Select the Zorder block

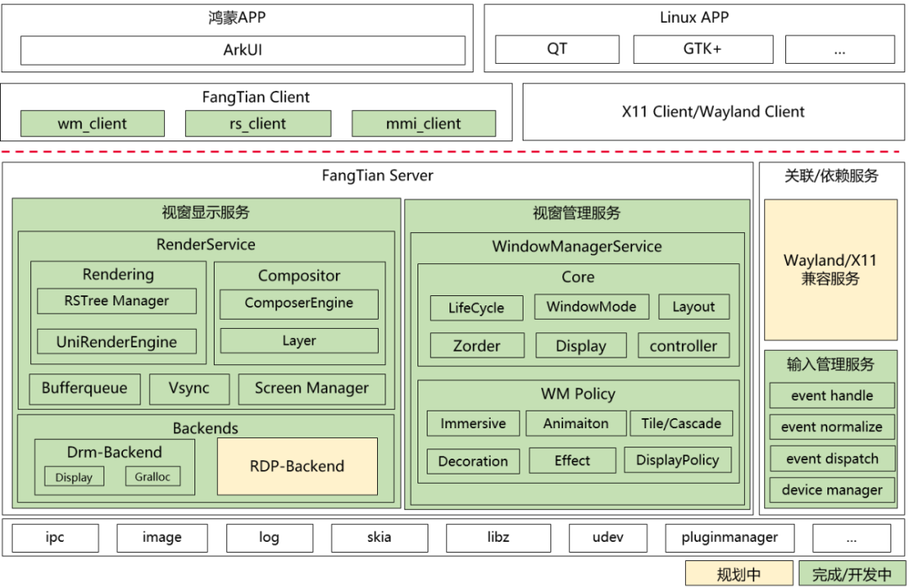pyautogui.click(x=477, y=346)
